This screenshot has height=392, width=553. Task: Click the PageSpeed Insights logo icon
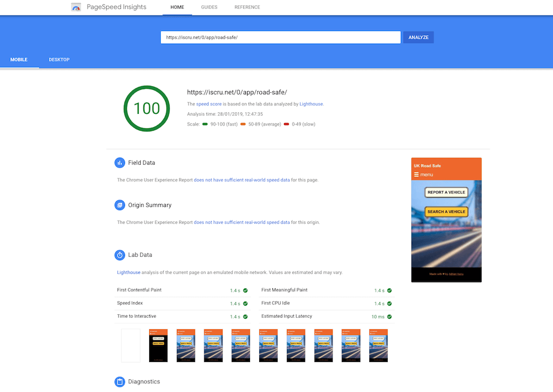click(x=76, y=7)
